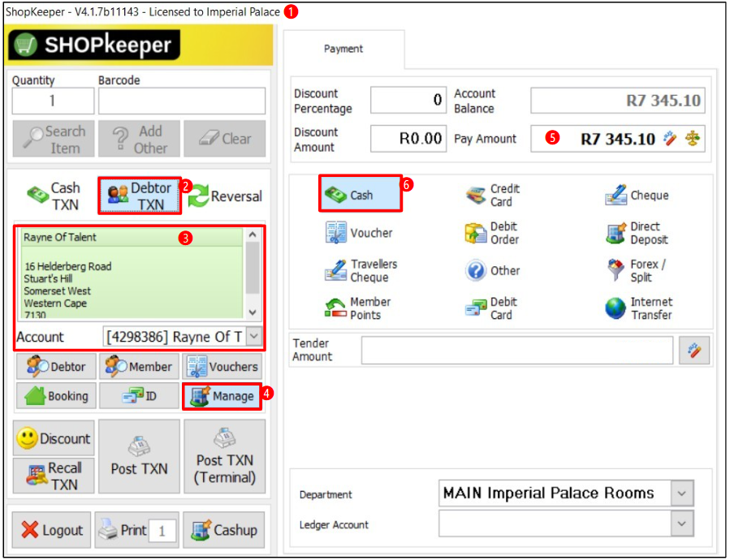This screenshot has height=560, width=730.
Task: Select Cheque payment method
Action: [637, 196]
